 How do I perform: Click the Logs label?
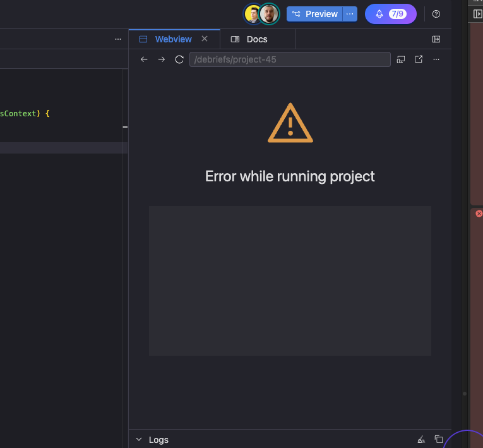click(158, 440)
